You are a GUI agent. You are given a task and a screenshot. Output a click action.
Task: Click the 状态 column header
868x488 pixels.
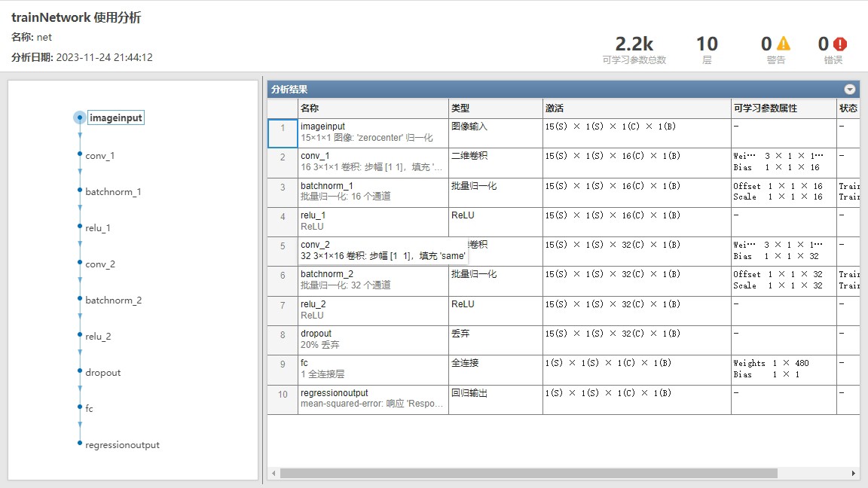point(848,108)
